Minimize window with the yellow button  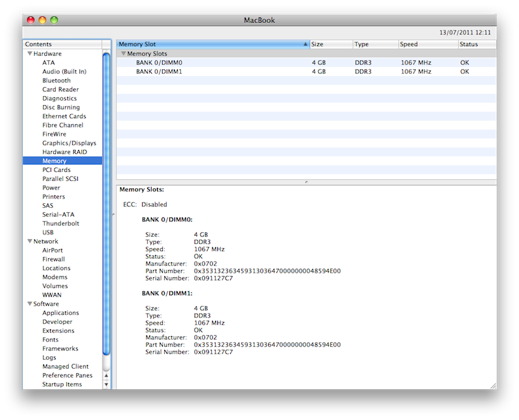42,20
